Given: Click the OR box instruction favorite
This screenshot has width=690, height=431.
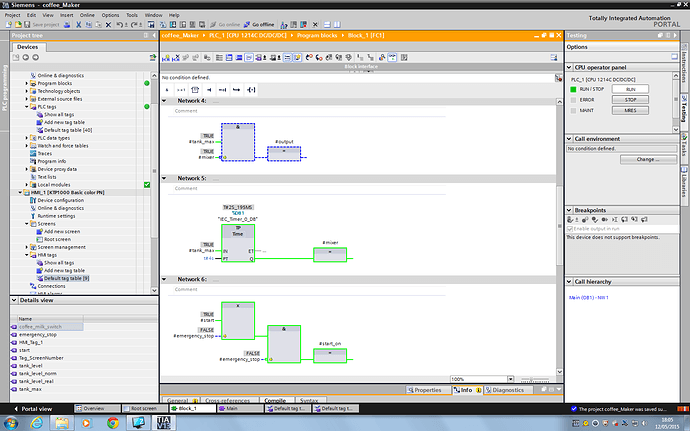Looking at the screenshot, I should 181,90.
